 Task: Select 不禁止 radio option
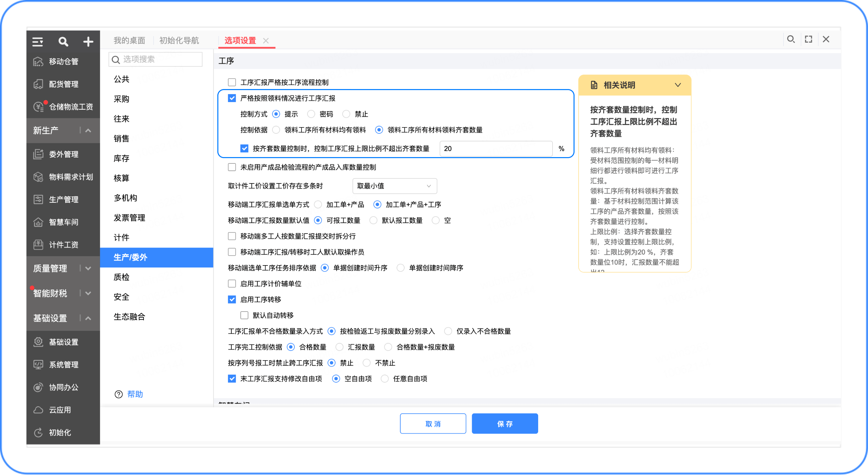367,363
